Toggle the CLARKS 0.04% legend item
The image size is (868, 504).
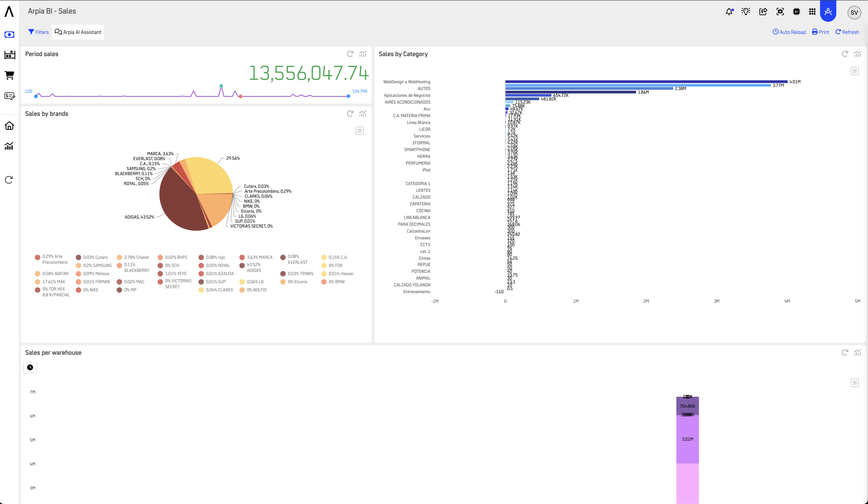[216, 290]
